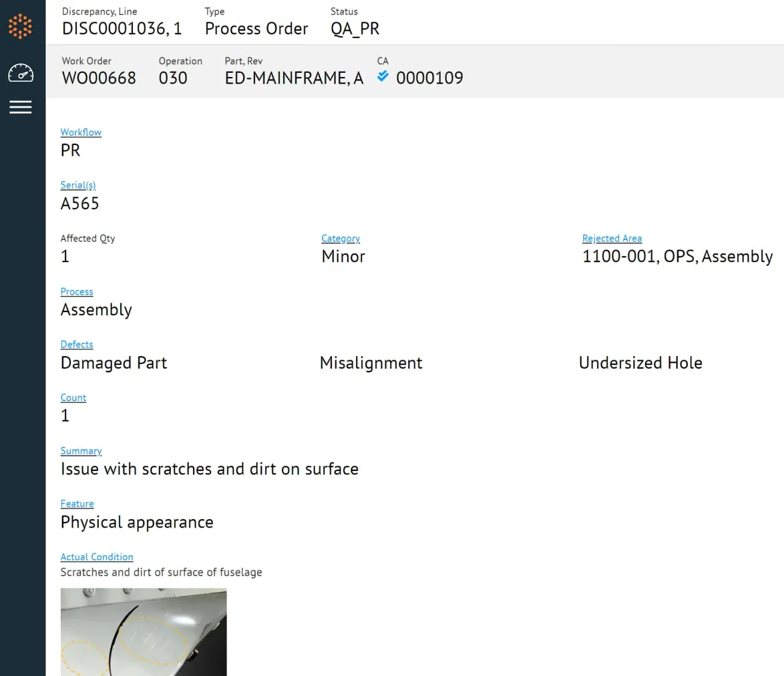This screenshot has height=676, width=784.
Task: Click the blue CA checkmark icon
Action: coord(383,76)
